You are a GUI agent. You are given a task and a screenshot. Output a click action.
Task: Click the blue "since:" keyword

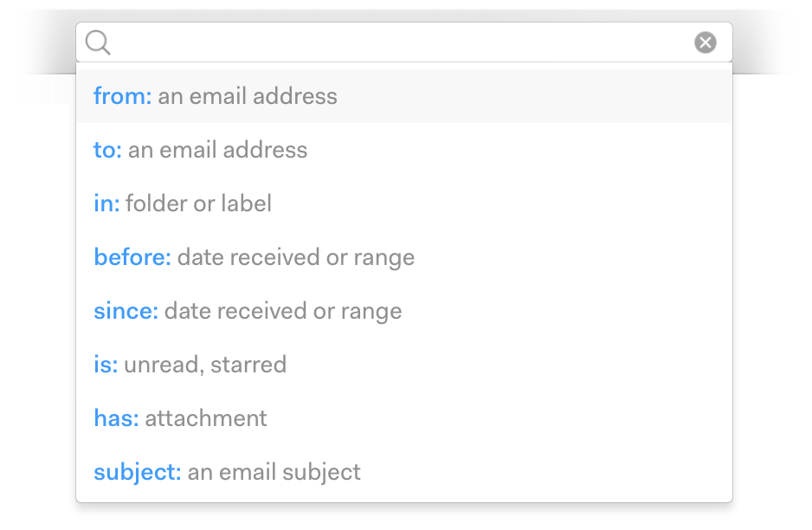pyautogui.click(x=126, y=311)
